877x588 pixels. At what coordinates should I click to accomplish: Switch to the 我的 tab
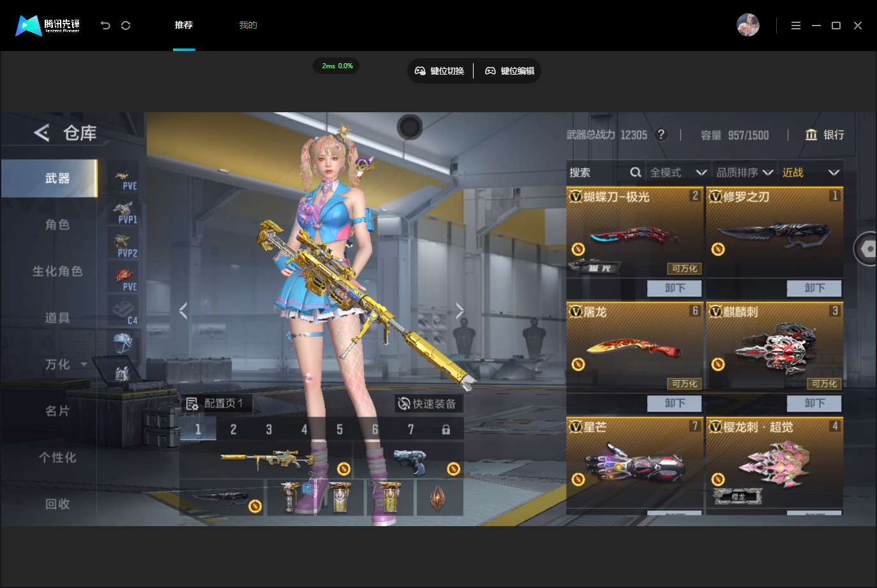pyautogui.click(x=248, y=25)
